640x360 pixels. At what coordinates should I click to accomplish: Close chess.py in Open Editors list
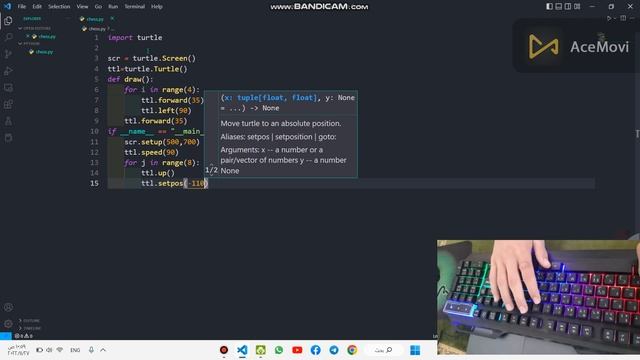pos(27,36)
